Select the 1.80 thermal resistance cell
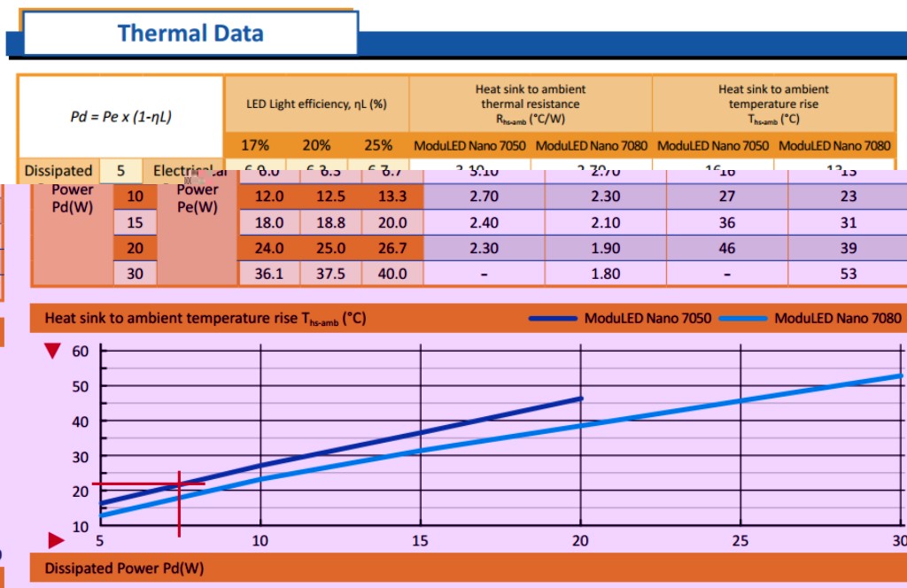 [x=605, y=274]
